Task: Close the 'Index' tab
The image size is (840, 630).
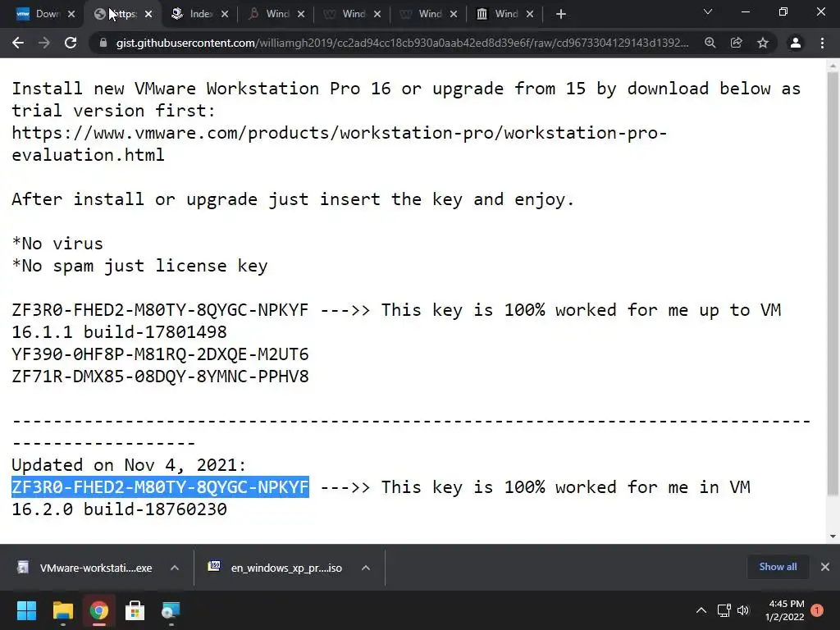Action: [x=225, y=15]
